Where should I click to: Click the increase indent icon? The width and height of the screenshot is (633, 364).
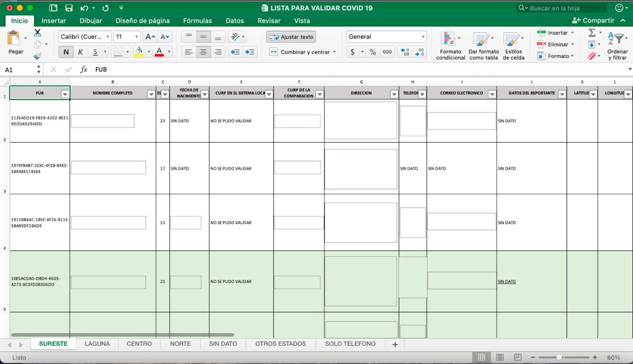250,52
